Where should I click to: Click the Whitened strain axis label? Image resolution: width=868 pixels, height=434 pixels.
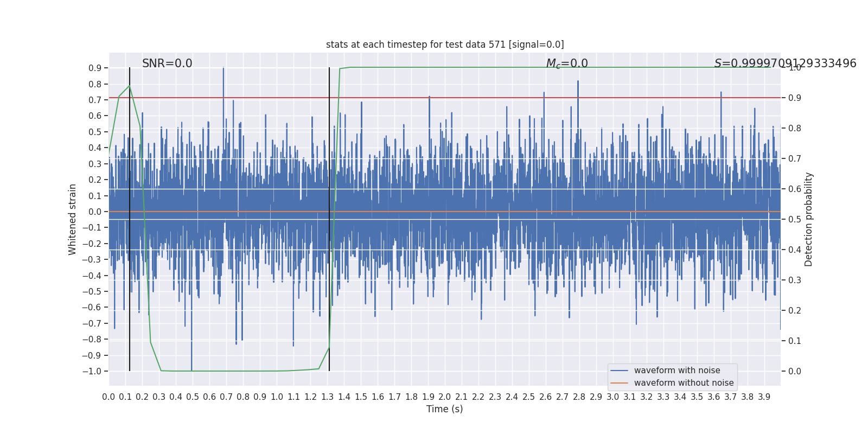click(x=73, y=219)
